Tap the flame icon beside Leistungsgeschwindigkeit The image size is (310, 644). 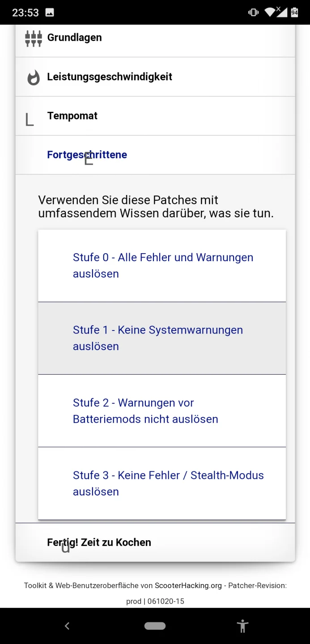[34, 78]
